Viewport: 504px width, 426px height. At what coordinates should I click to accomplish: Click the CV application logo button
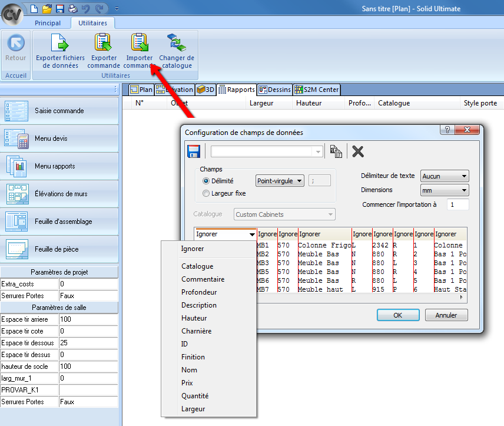pos(12,14)
